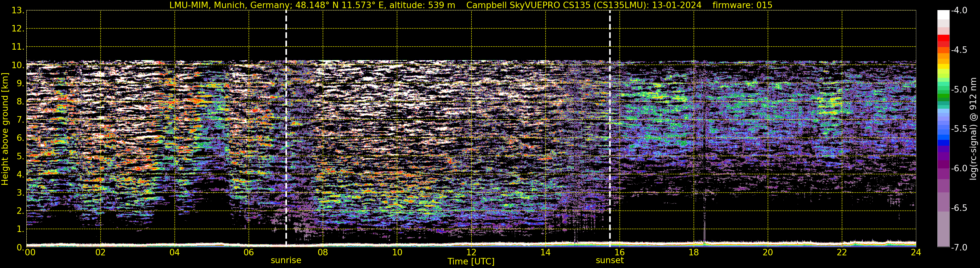Click the '-5.5' colorbar tick label
Viewport: 980px width, 268px height.
point(959,129)
